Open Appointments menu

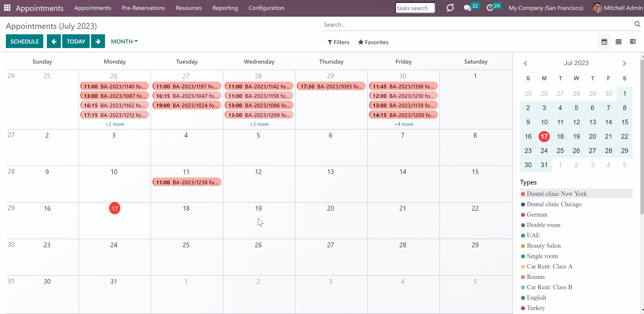click(93, 8)
